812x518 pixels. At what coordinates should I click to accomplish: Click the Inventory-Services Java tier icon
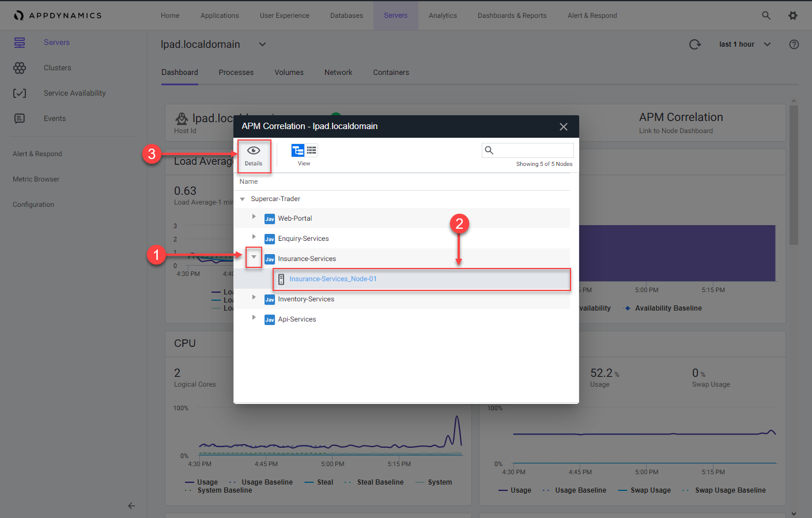[270, 300]
